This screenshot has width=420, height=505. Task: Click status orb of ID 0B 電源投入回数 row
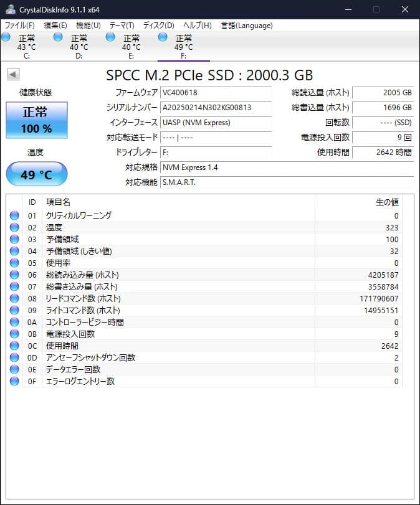[14, 334]
